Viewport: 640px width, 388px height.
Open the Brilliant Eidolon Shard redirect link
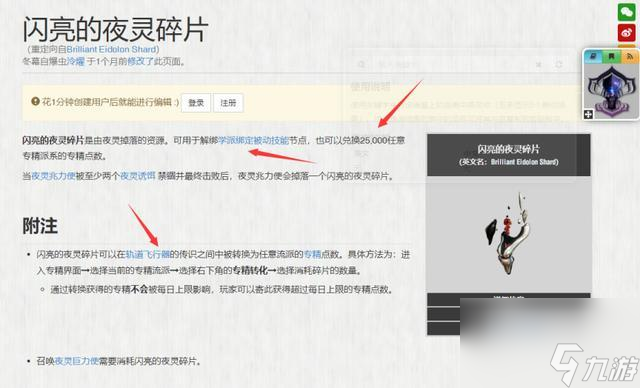point(111,49)
